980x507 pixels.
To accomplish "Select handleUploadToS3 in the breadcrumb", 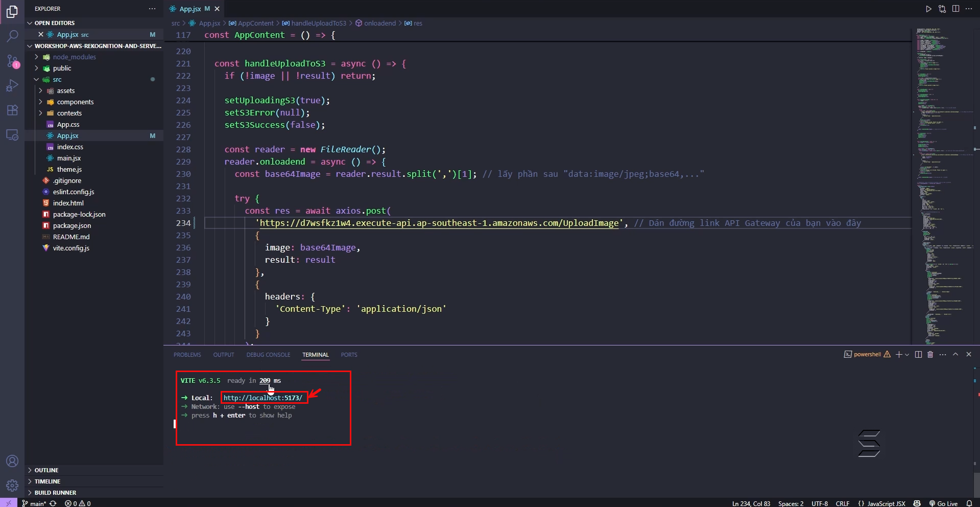I will (x=314, y=23).
